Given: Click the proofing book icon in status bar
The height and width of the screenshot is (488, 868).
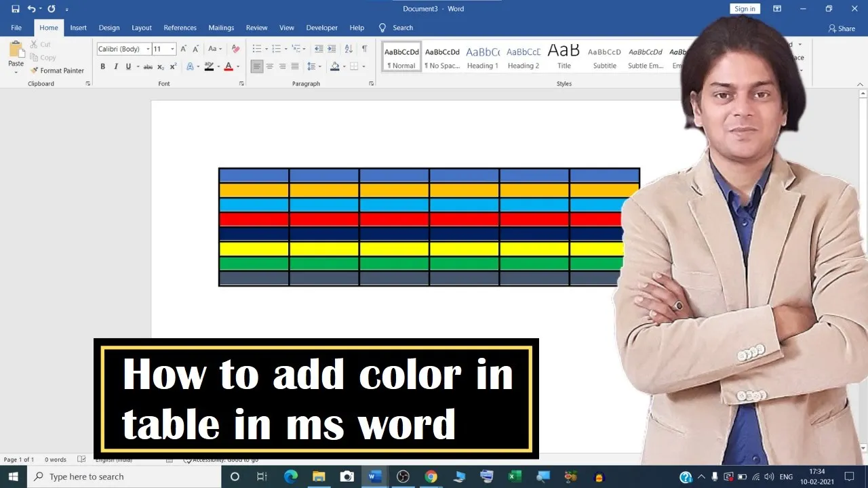Looking at the screenshot, I should 81,460.
